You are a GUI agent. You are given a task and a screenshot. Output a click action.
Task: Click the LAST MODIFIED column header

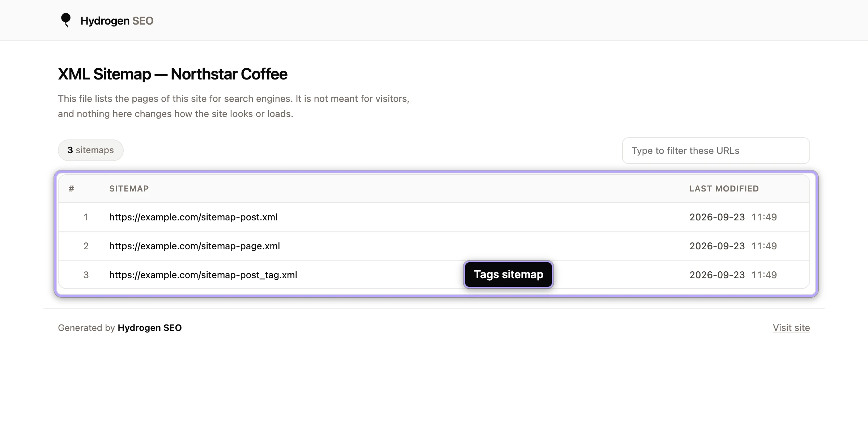click(724, 189)
